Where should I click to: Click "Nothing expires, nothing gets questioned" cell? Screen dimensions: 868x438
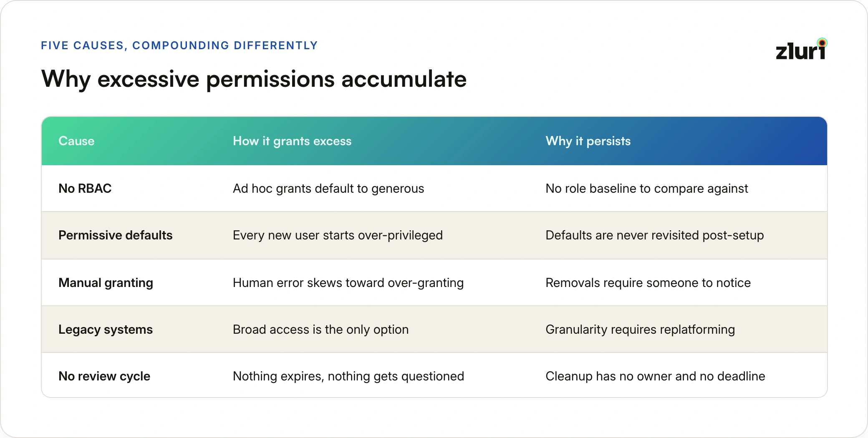pos(348,376)
